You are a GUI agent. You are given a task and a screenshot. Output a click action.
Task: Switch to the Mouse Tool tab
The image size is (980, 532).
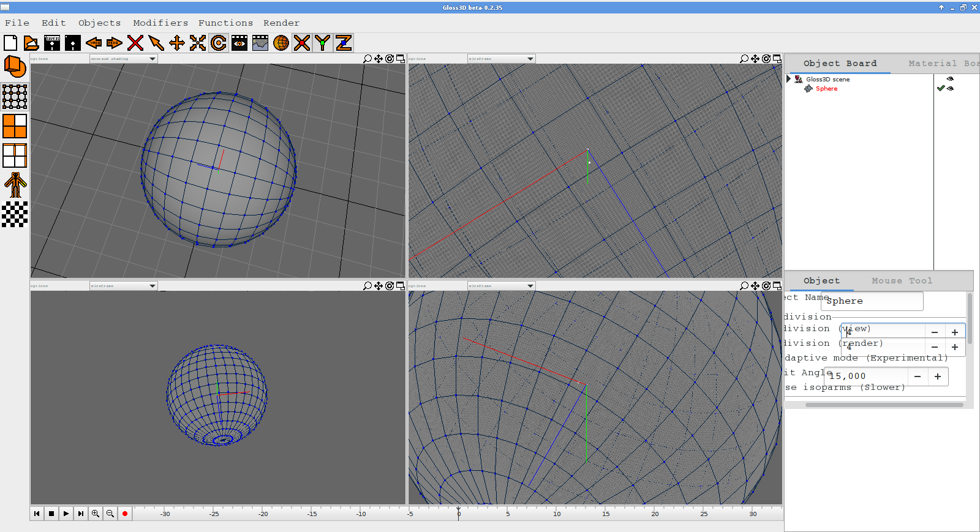click(902, 280)
